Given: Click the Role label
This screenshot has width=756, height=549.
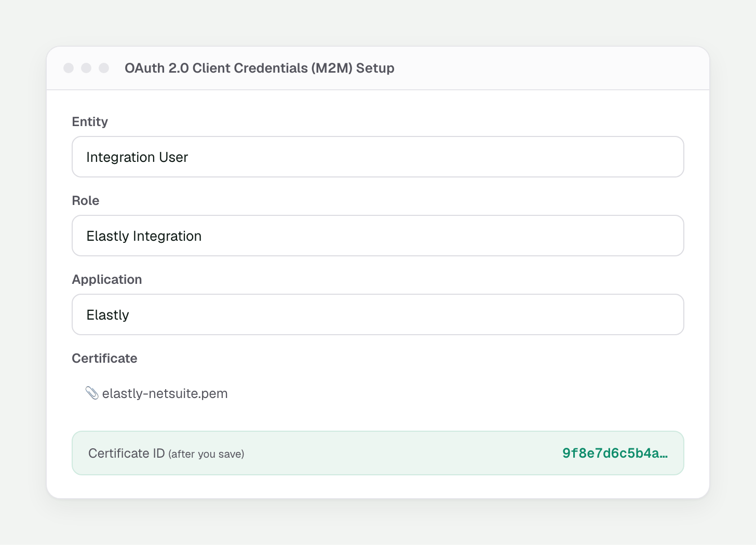Looking at the screenshot, I should point(86,200).
